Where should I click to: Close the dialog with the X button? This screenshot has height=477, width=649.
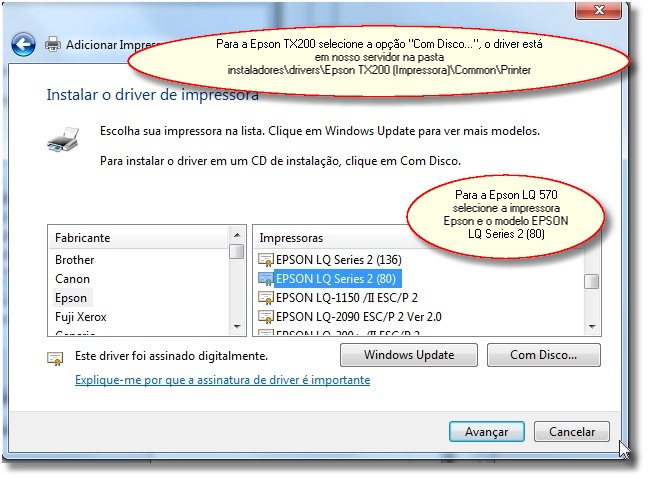coord(599,10)
